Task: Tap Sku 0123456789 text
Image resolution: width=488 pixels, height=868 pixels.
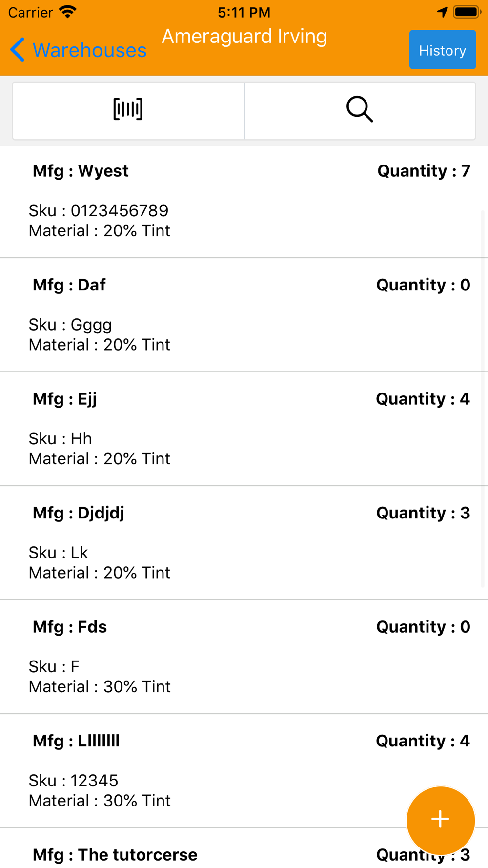Action: pos(99,210)
